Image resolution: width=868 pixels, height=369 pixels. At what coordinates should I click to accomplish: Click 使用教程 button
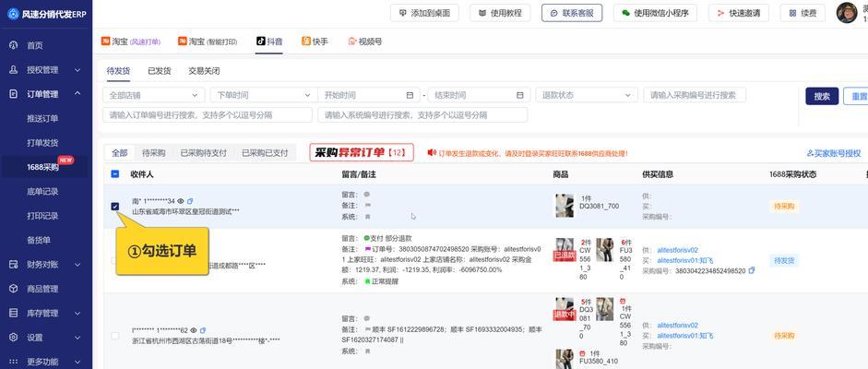pos(500,13)
